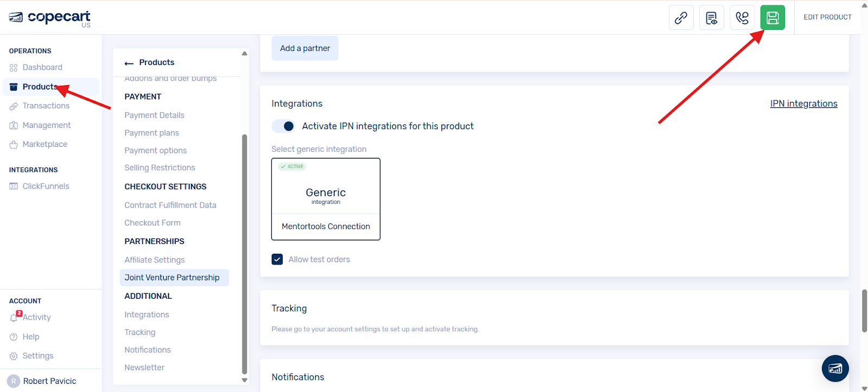The width and height of the screenshot is (868, 392).
Task: Click the page vertical scrollbar thumb
Action: tap(864, 311)
